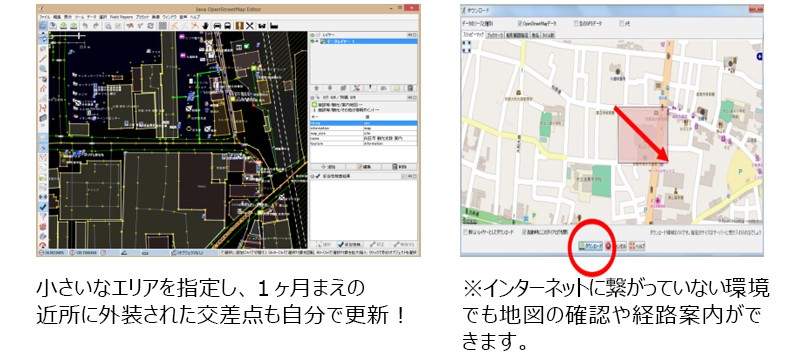This screenshot has width=800, height=360.
Task: Check the download as new layer option
Action: pyautogui.click(x=465, y=232)
